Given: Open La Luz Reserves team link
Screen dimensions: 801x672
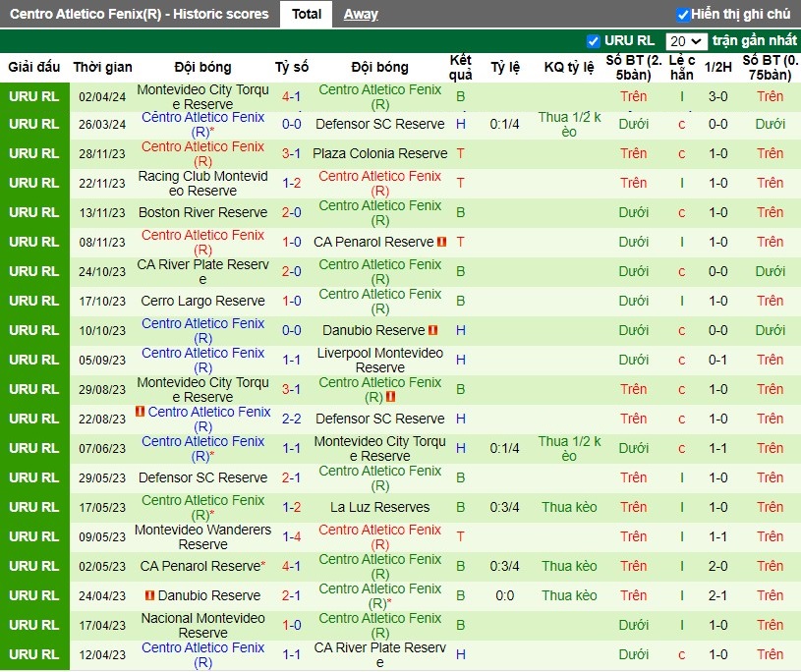Looking at the screenshot, I should tap(380, 507).
